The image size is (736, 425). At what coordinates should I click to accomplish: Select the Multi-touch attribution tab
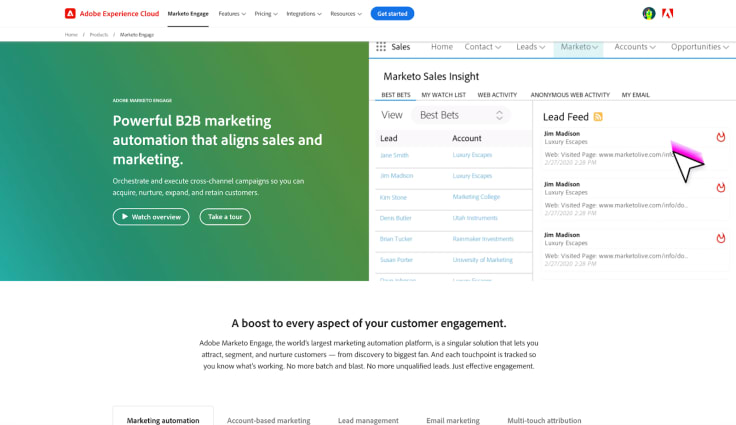(x=544, y=420)
